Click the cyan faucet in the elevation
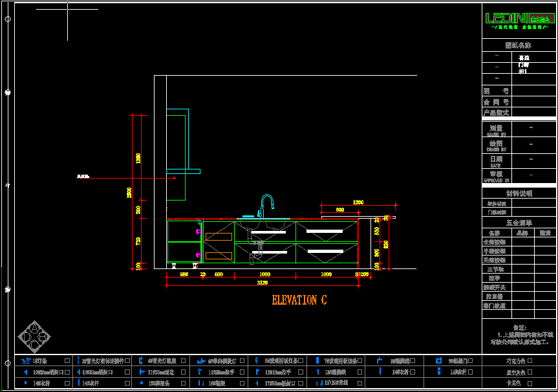The height and width of the screenshot is (392, 558). (266, 206)
